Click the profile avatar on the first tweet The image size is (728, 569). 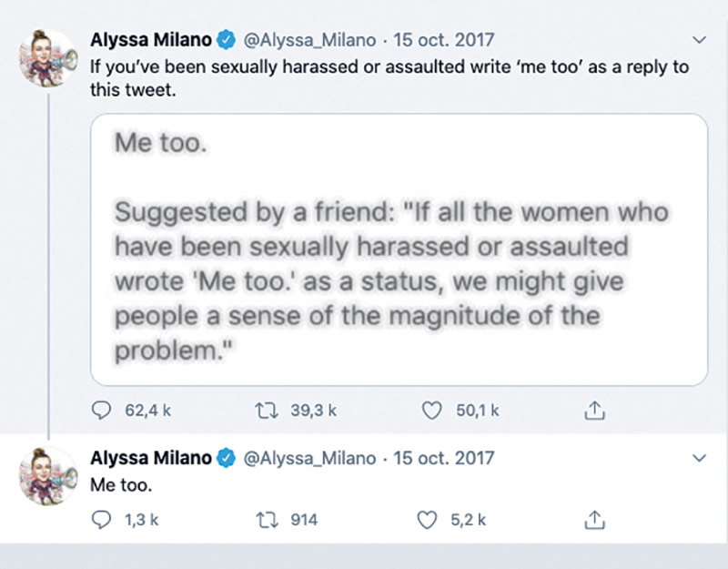click(46, 59)
